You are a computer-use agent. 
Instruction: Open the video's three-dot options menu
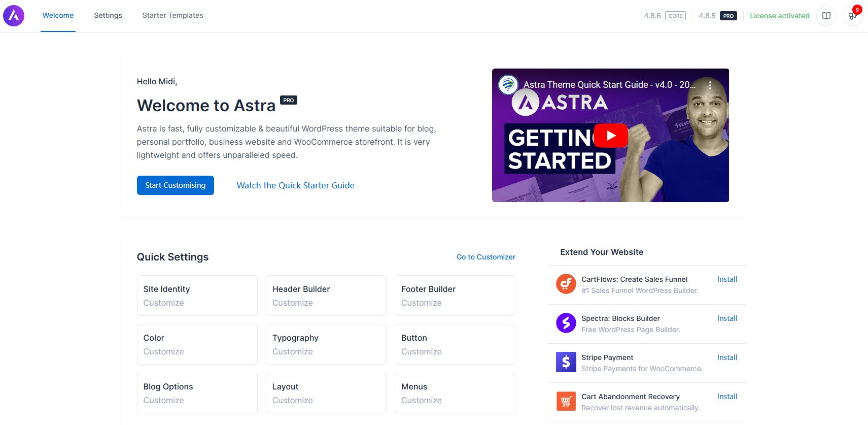click(710, 85)
